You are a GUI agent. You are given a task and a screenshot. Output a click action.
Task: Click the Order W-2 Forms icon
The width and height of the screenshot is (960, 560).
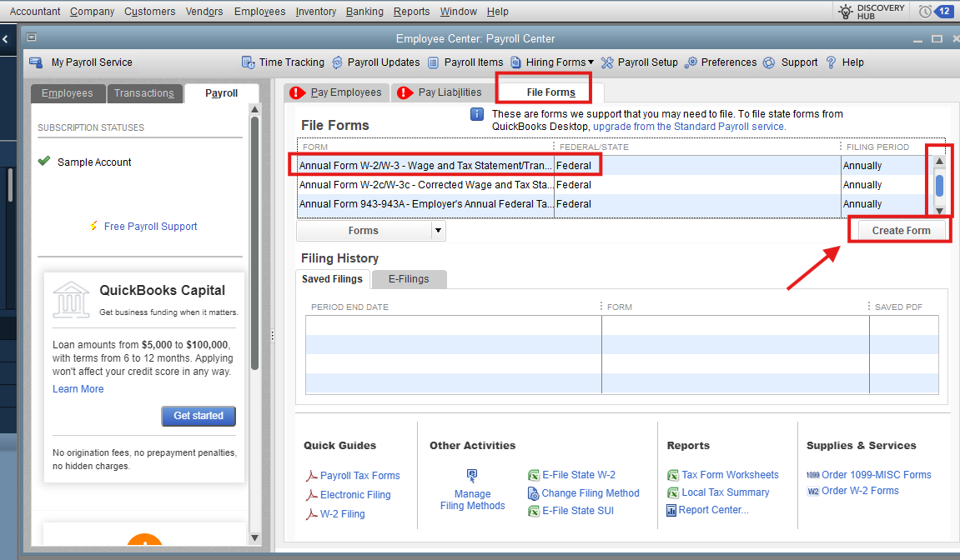tap(812, 491)
